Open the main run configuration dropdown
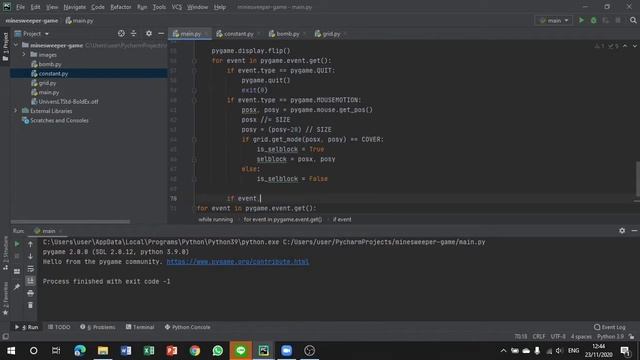The width and height of the screenshot is (640, 360). (554, 20)
